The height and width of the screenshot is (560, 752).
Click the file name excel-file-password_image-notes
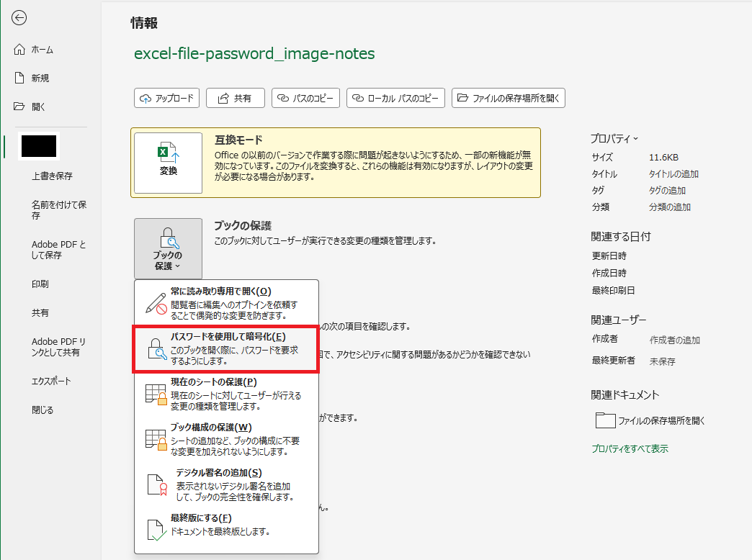pos(254,53)
